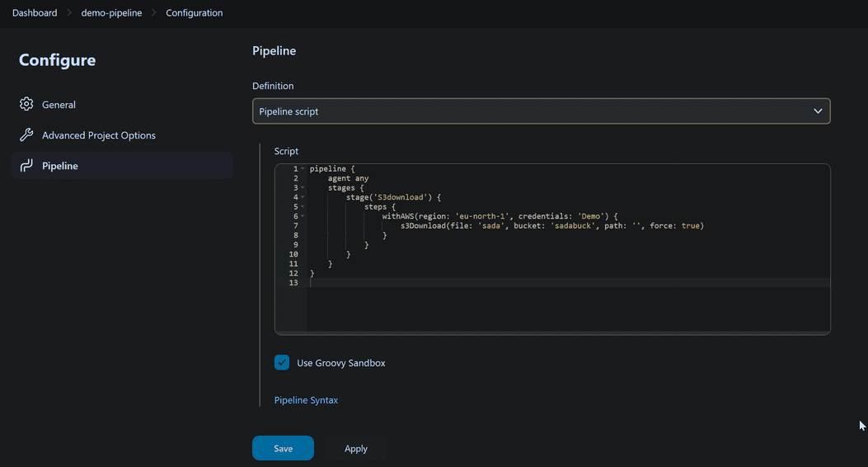The width and height of the screenshot is (868, 467).
Task: Open the Definition dropdown showing Pipeline script
Action: 541,111
